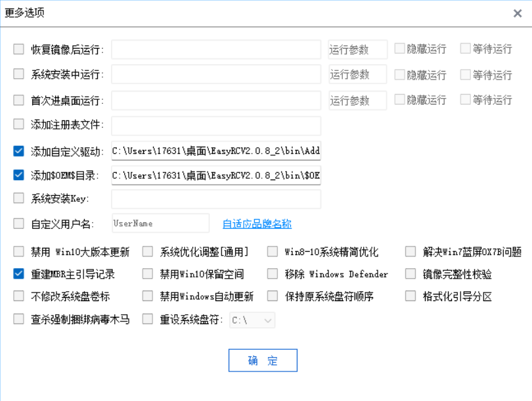Uncheck the 添加自定义驱动 checkbox

(x=18, y=151)
